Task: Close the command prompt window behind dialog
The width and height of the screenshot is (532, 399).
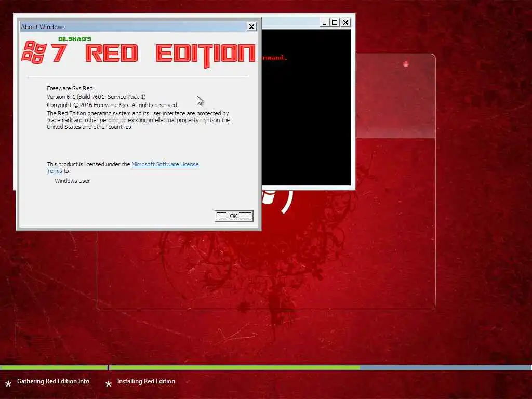Action: [345, 23]
